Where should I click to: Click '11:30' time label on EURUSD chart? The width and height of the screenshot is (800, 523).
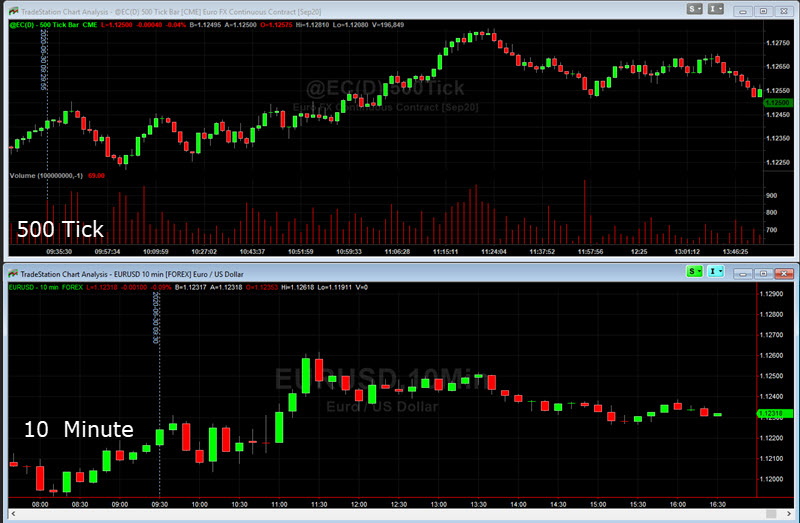pyautogui.click(x=319, y=504)
